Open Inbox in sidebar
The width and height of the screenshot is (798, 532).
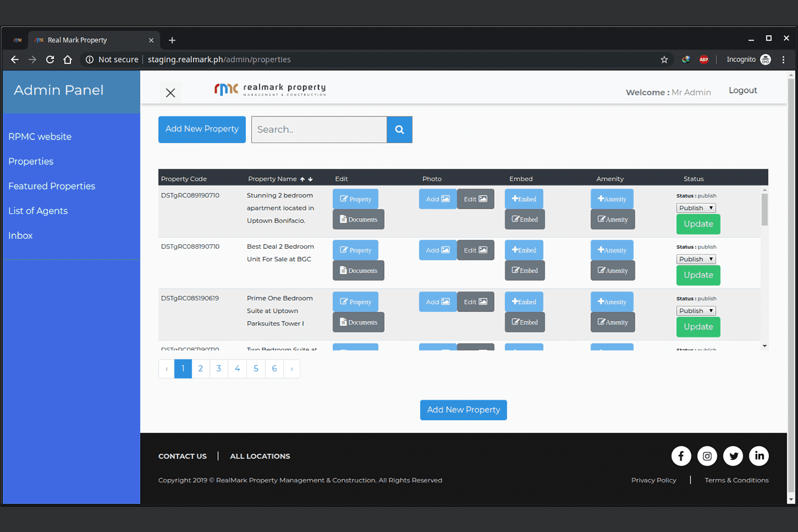coord(20,236)
